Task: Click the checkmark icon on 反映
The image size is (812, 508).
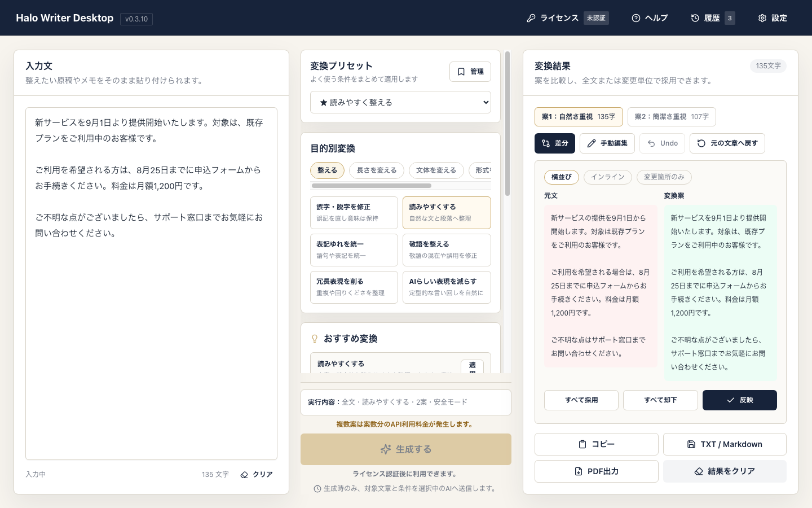Action: point(731,400)
